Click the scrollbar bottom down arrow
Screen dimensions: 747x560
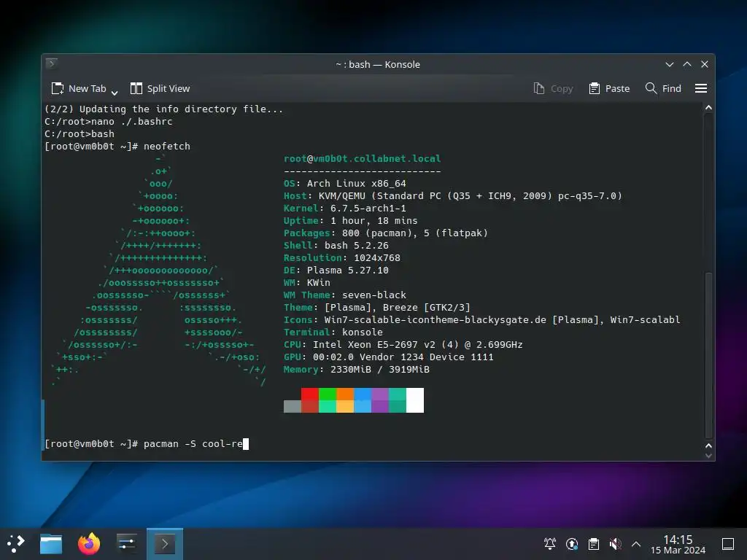pos(708,456)
